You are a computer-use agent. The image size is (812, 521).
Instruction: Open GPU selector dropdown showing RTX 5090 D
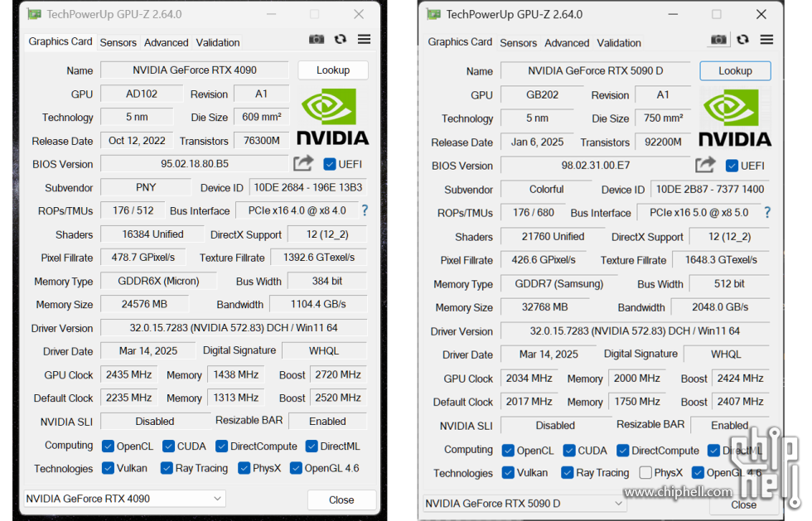pos(524,504)
